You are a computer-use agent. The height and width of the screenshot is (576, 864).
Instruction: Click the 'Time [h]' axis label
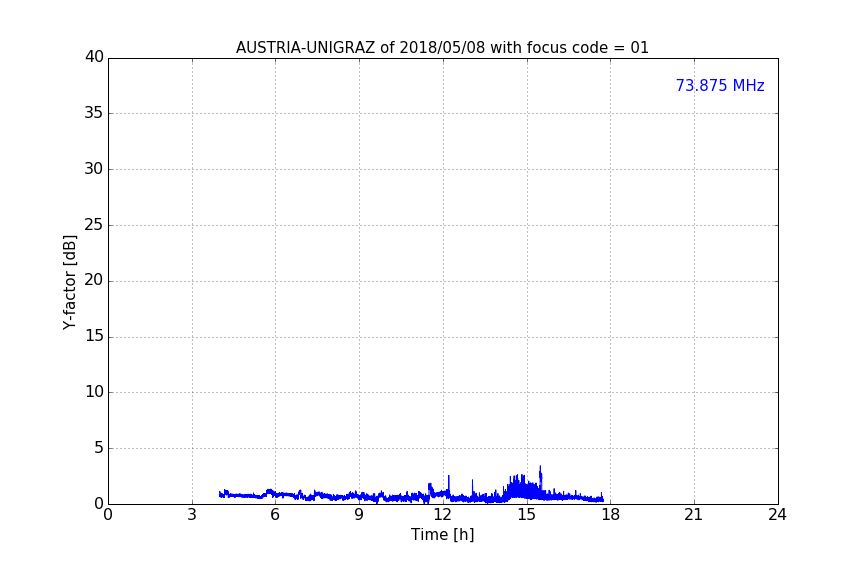pos(442,535)
